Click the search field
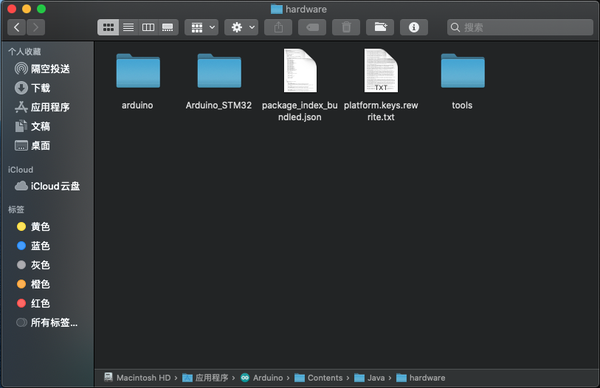Image resolution: width=600 pixels, height=388 pixels. coord(520,28)
